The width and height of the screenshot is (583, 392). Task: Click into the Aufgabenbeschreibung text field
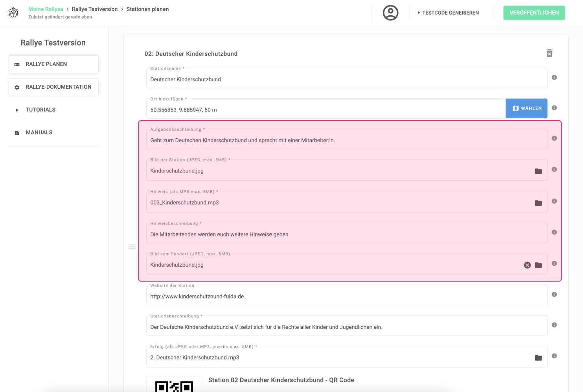click(x=347, y=139)
